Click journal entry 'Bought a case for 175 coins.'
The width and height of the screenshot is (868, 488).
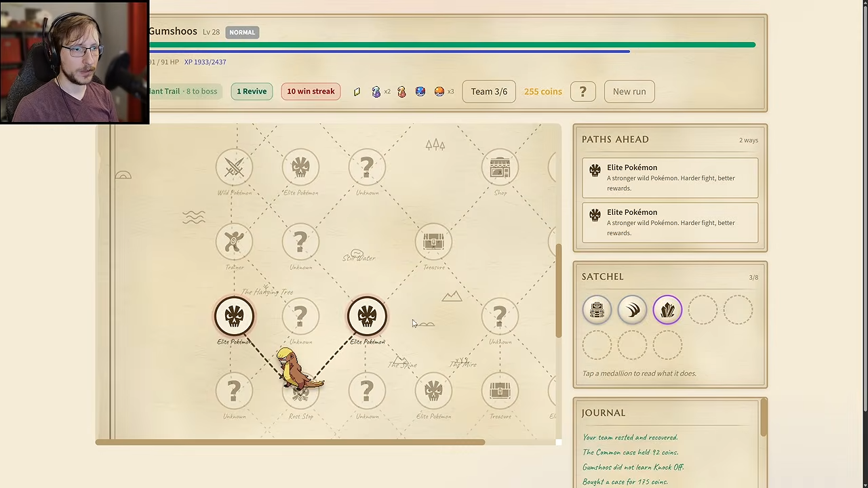tap(625, 482)
